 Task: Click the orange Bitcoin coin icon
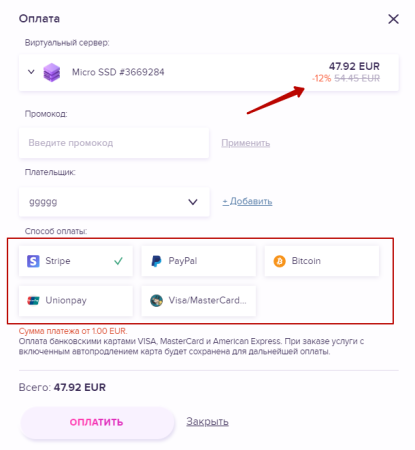279,261
